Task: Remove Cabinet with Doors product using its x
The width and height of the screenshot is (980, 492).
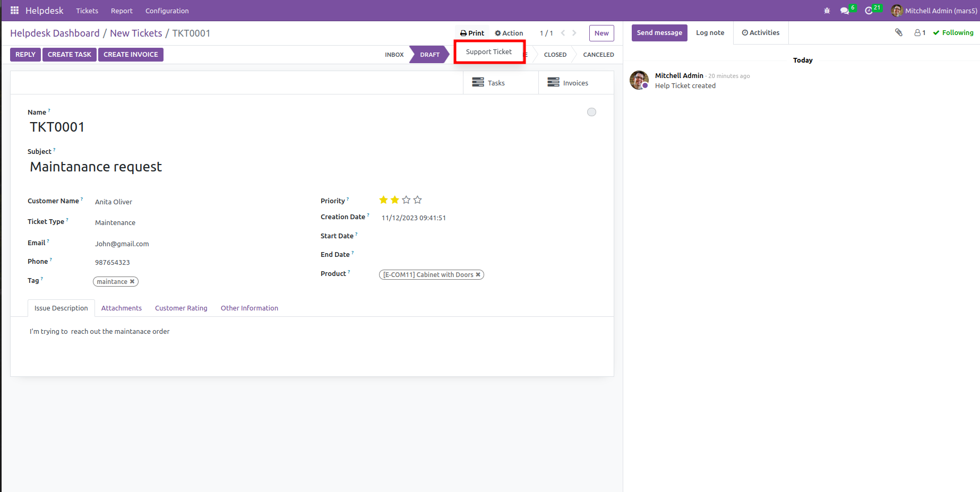Action: 478,275
